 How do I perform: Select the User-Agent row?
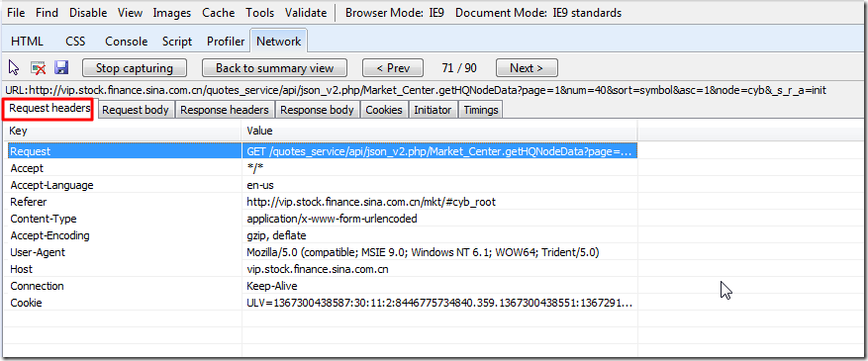[323, 252]
